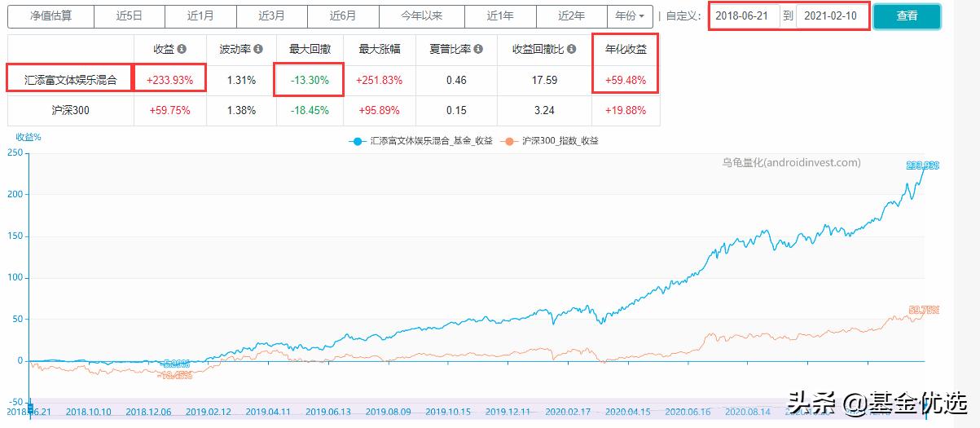Click the 59.75% end label on the index curve
The width and height of the screenshot is (980, 428).
[x=925, y=310]
